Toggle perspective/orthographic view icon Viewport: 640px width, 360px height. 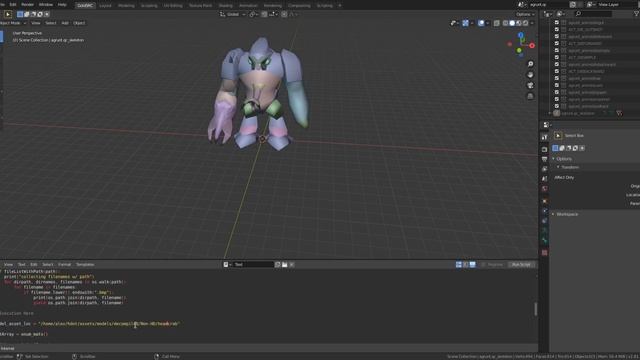pos(530,96)
